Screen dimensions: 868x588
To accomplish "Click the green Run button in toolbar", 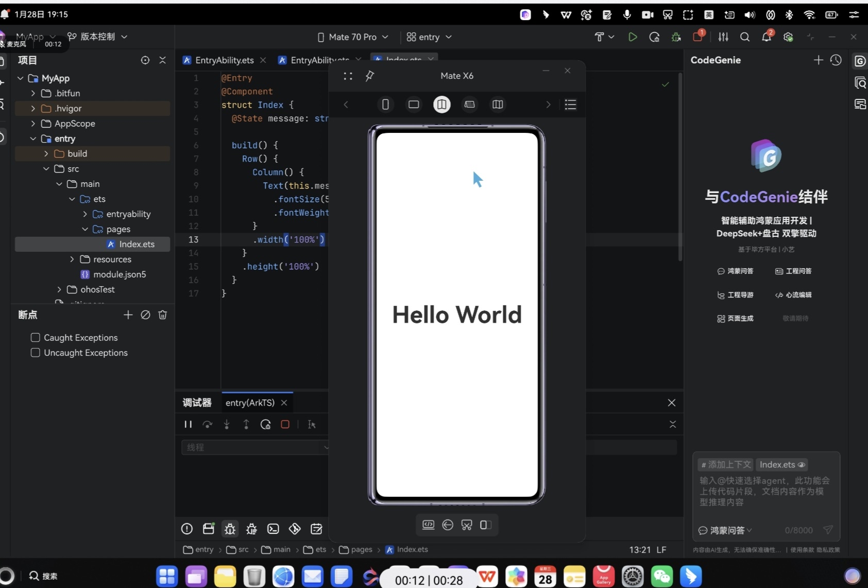I will (633, 37).
